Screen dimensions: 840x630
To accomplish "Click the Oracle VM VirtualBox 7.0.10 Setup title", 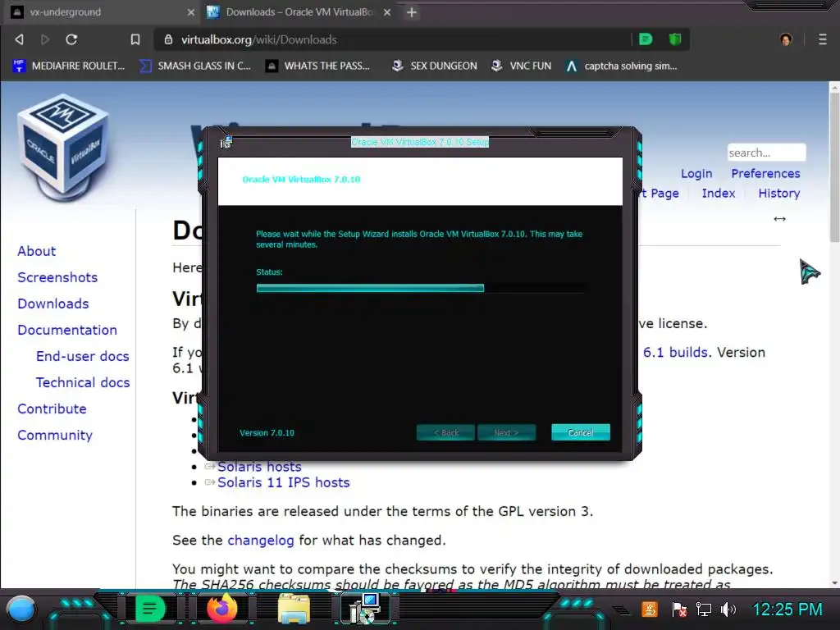I will tap(420, 142).
